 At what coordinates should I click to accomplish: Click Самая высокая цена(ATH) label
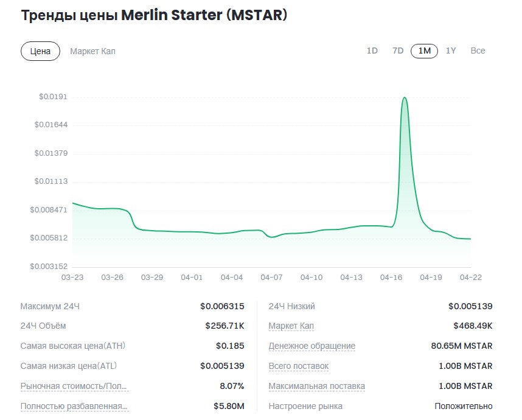pyautogui.click(x=73, y=346)
